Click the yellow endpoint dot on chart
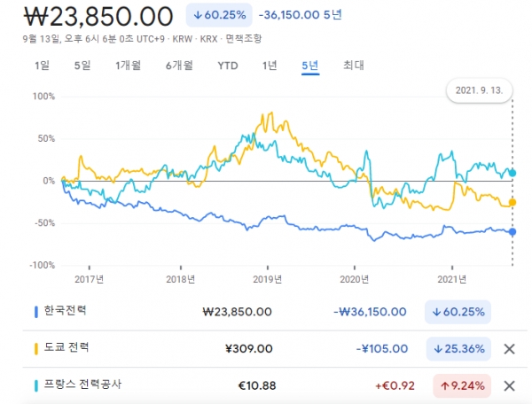This screenshot has width=532, height=404. pos(512,202)
